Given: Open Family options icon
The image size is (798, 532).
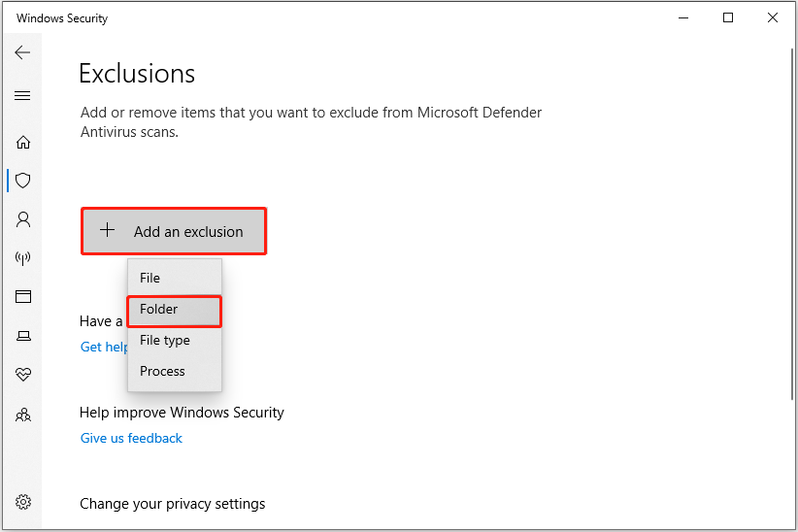Looking at the screenshot, I should [23, 415].
